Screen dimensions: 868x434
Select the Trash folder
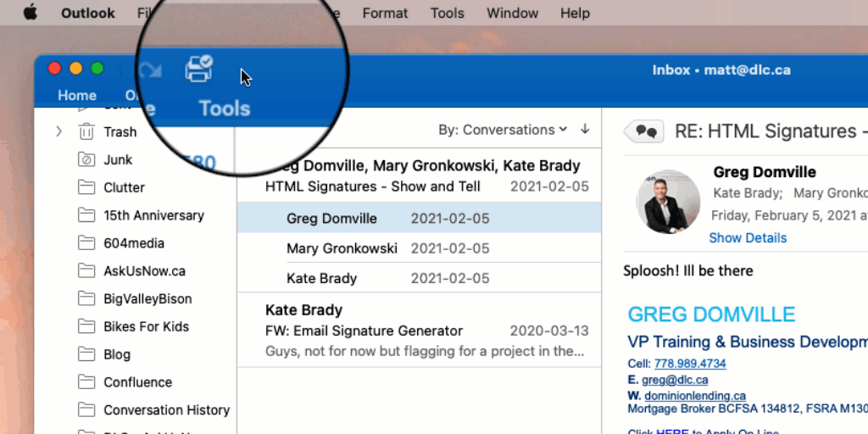(120, 131)
